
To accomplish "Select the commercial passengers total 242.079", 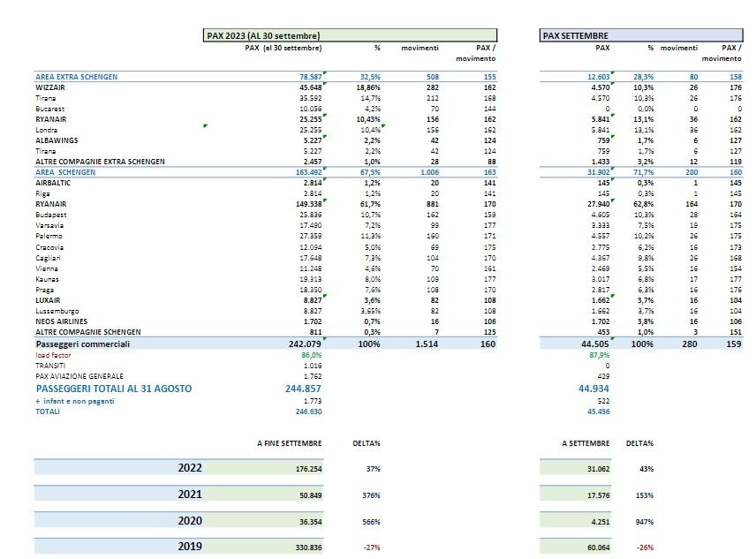I will (303, 344).
